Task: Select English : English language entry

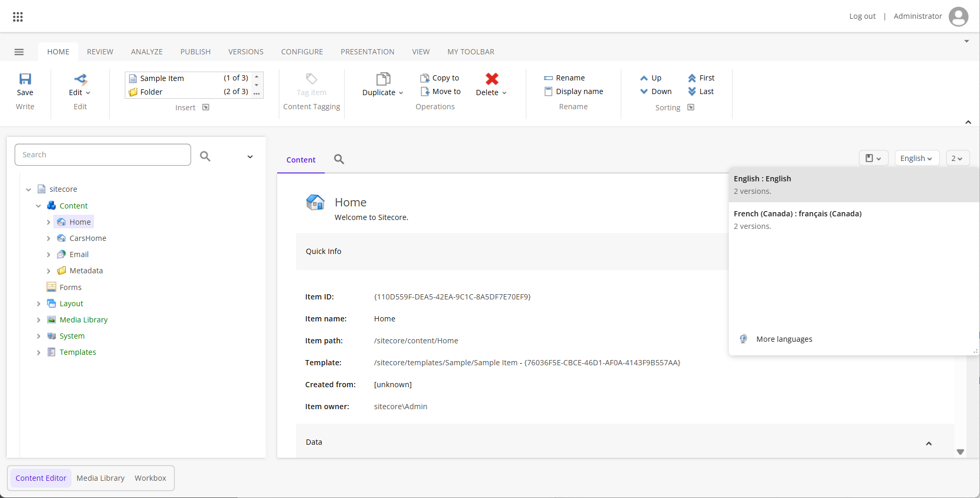Action: 854,184
